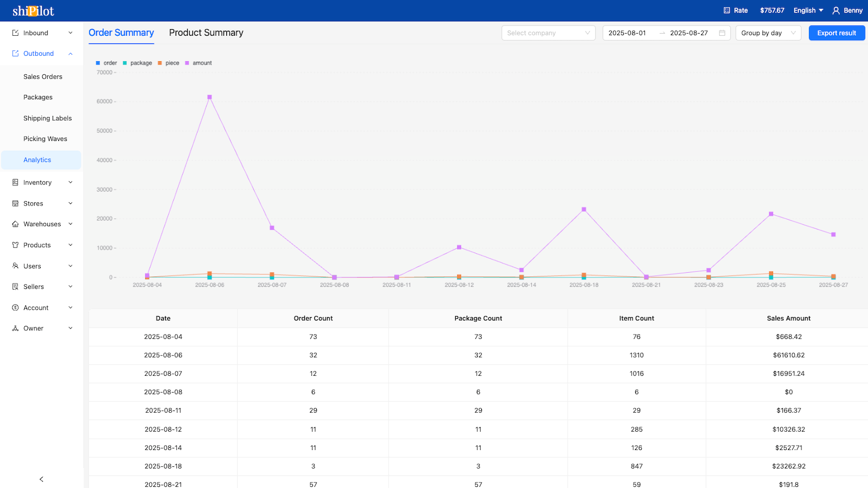Image resolution: width=868 pixels, height=488 pixels.
Task: Click the Export result button
Action: pos(836,33)
